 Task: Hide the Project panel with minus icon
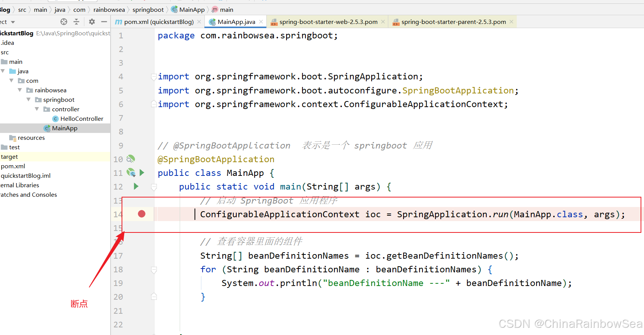104,22
